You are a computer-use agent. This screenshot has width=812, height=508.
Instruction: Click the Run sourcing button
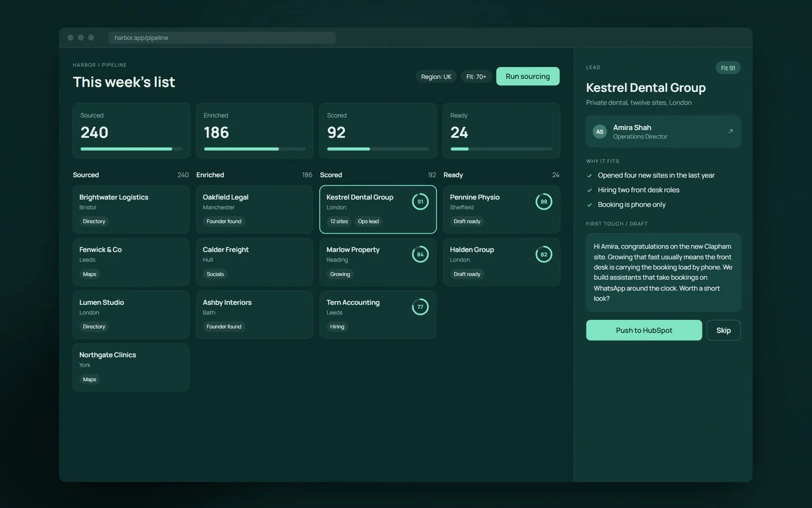point(528,76)
